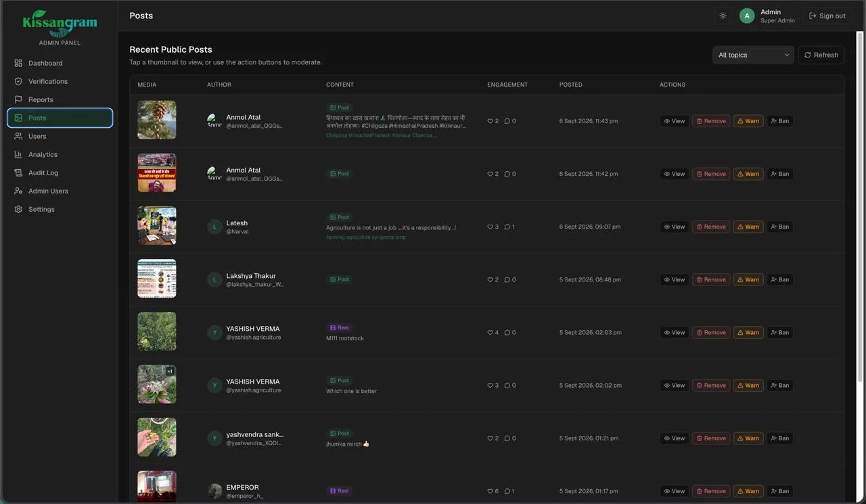Image resolution: width=866 pixels, height=504 pixels.
Task: Warn author of the 11:43 pm post
Action: point(748,121)
